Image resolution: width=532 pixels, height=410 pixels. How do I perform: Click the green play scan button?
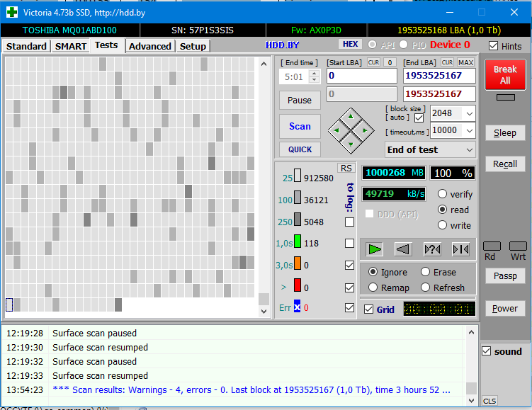(374, 249)
